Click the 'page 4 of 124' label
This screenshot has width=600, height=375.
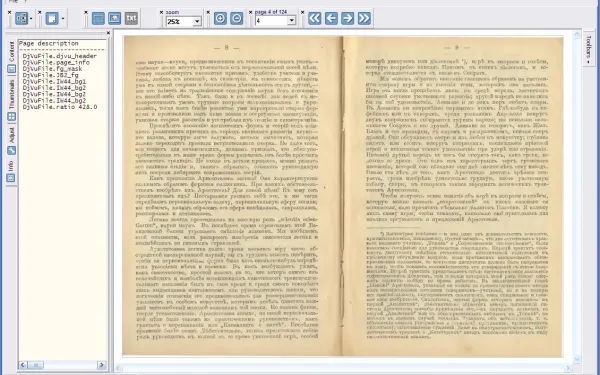(271, 12)
